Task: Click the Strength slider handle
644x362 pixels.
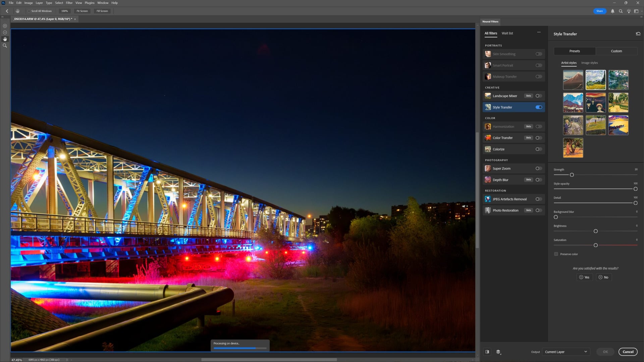Action: point(572,175)
